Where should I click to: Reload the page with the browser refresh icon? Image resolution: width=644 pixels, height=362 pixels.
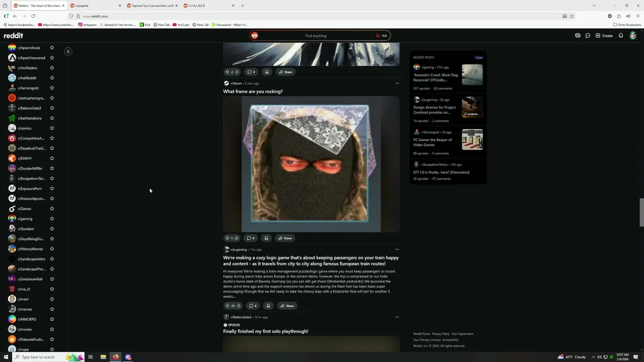[x=33, y=16]
